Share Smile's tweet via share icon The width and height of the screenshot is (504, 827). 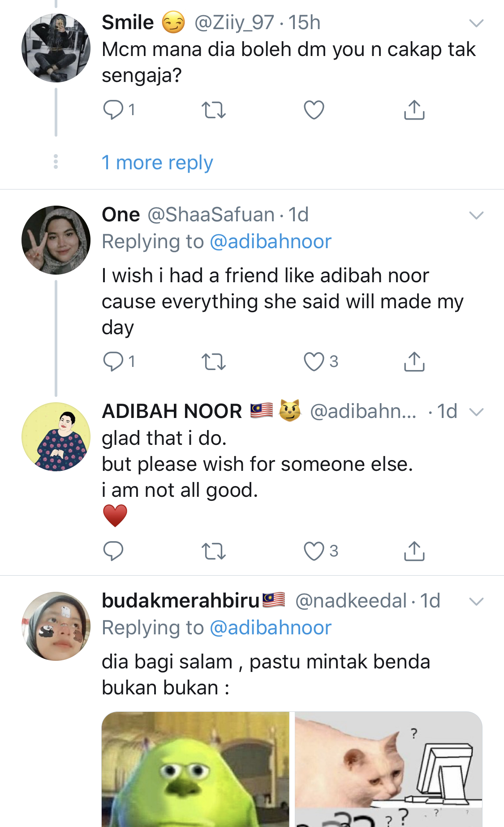point(414,110)
